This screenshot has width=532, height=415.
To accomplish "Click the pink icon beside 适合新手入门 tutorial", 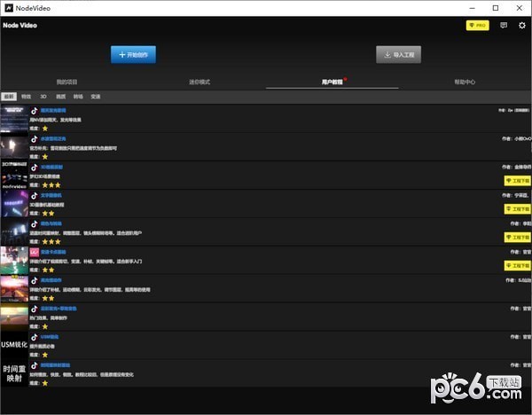I will coord(35,252).
